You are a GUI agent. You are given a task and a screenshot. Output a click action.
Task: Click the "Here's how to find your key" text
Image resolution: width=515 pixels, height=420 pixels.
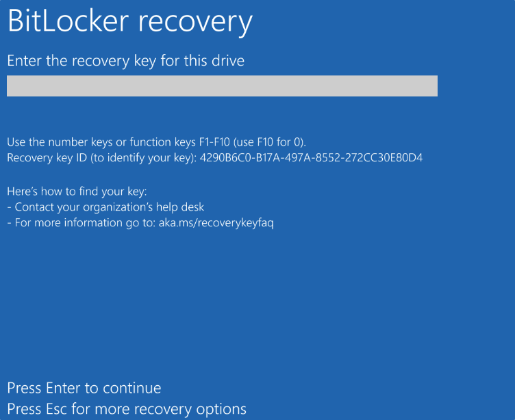click(x=77, y=191)
